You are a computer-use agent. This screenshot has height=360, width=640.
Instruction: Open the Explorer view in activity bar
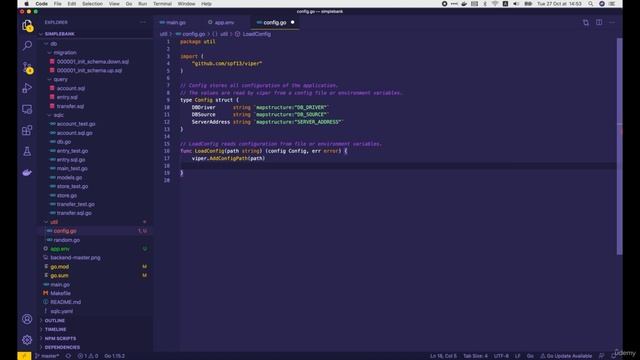coord(27,25)
